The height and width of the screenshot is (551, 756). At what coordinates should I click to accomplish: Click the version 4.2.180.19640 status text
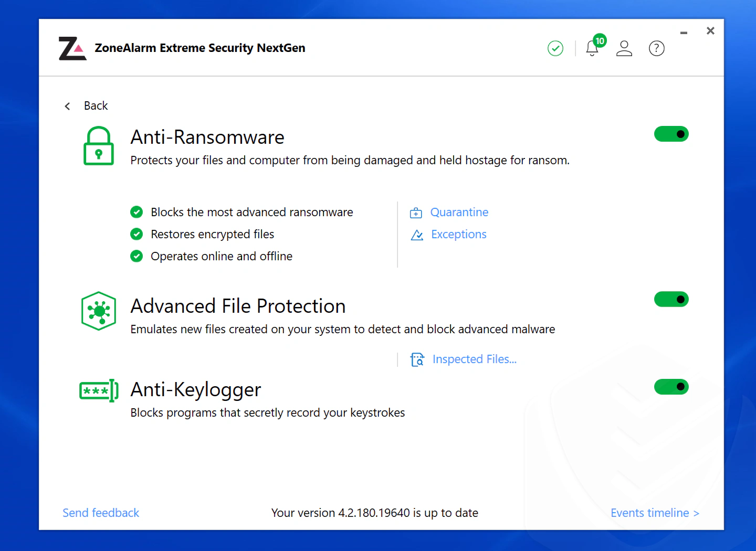[375, 513]
